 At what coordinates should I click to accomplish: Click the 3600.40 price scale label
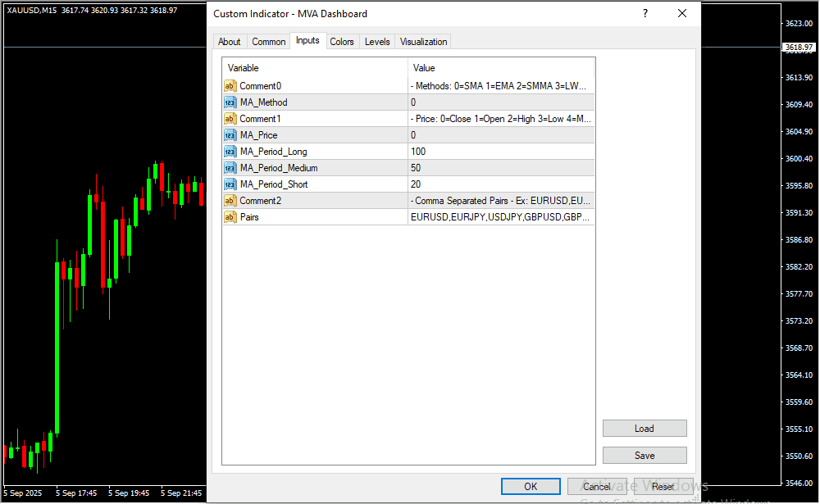tap(799, 158)
